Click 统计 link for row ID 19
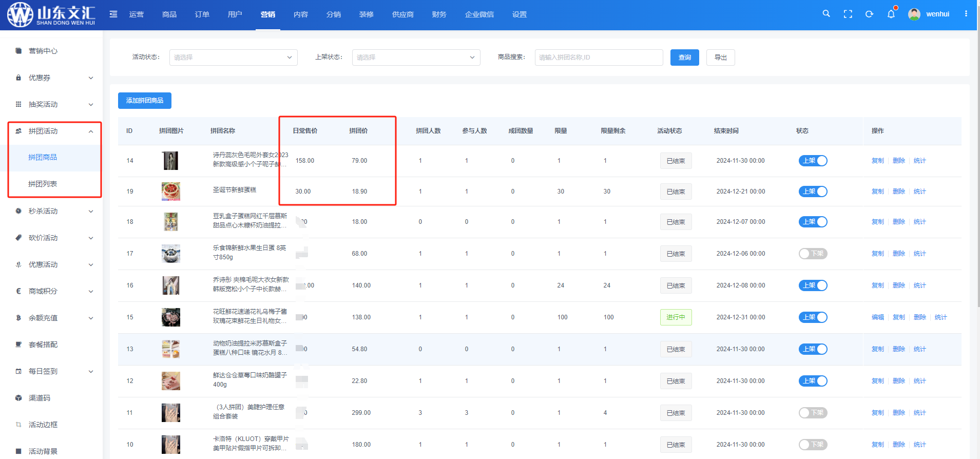 coord(919,192)
